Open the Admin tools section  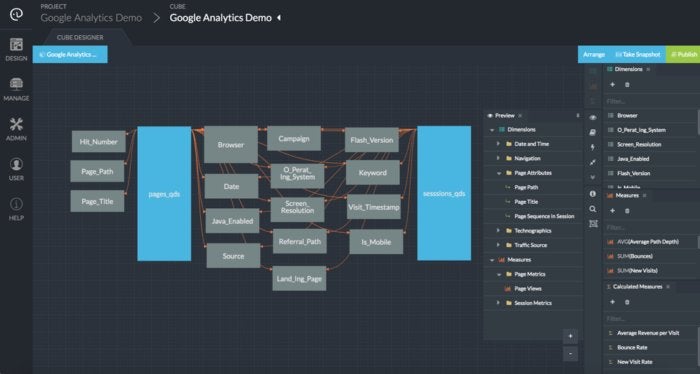click(x=16, y=129)
